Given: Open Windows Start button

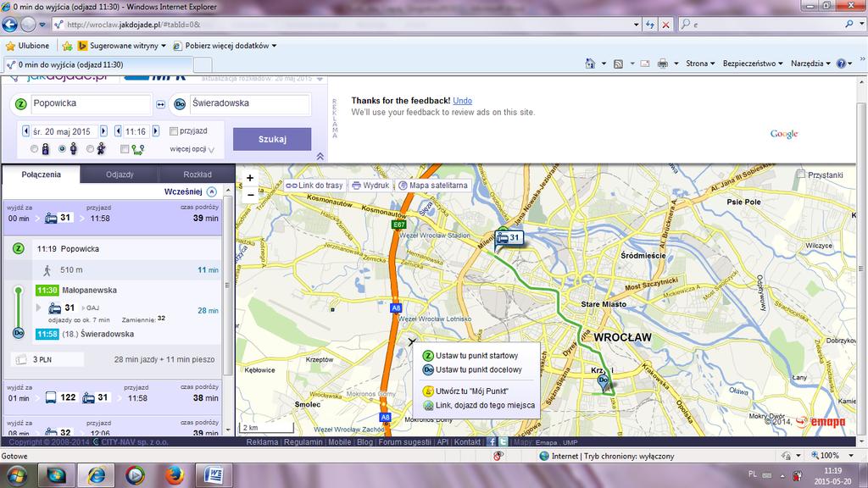Looking at the screenshot, I should 17,476.
